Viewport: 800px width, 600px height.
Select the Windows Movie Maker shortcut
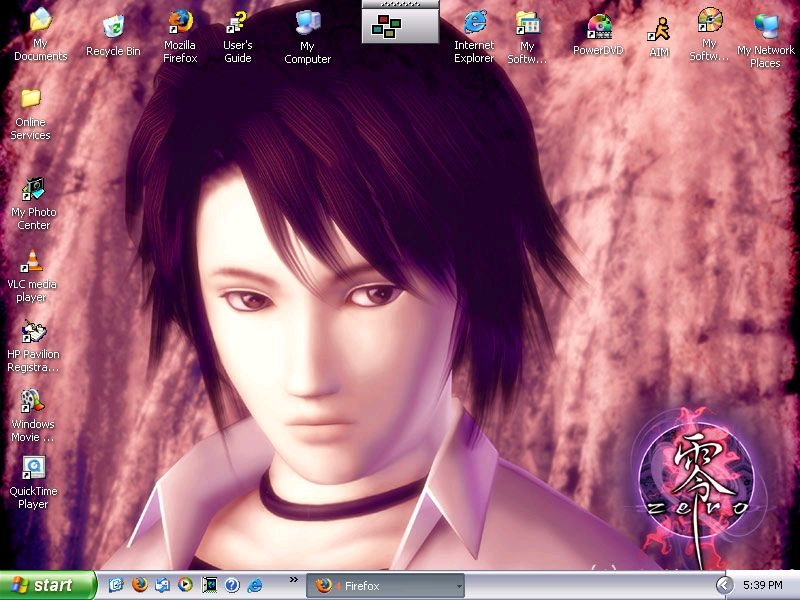point(32,415)
